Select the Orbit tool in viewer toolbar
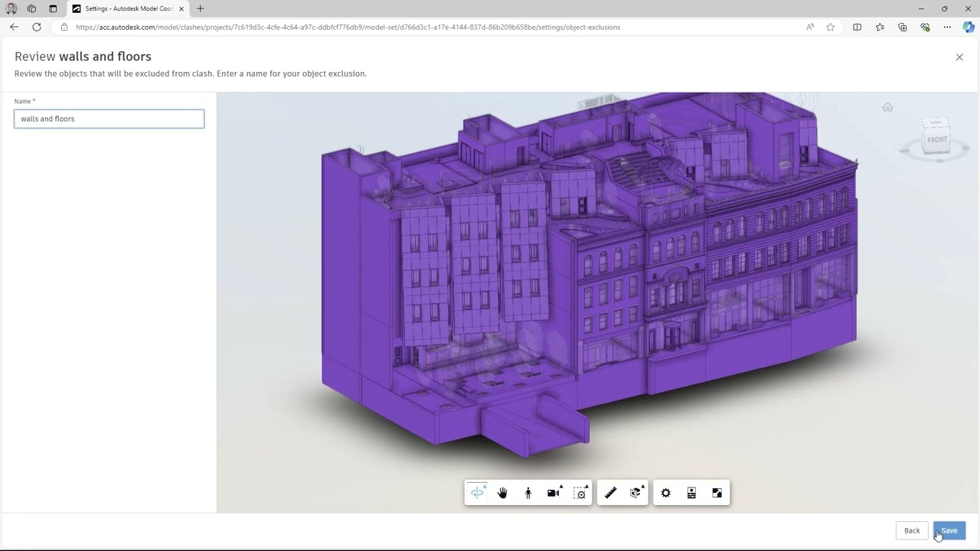Image resolution: width=980 pixels, height=551 pixels. 477,493
